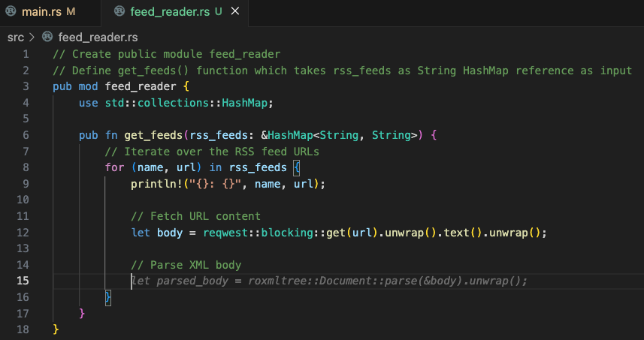Click 'feed_reader' module name on line 3
Viewport: 644px width, 340px height.
pos(141,87)
